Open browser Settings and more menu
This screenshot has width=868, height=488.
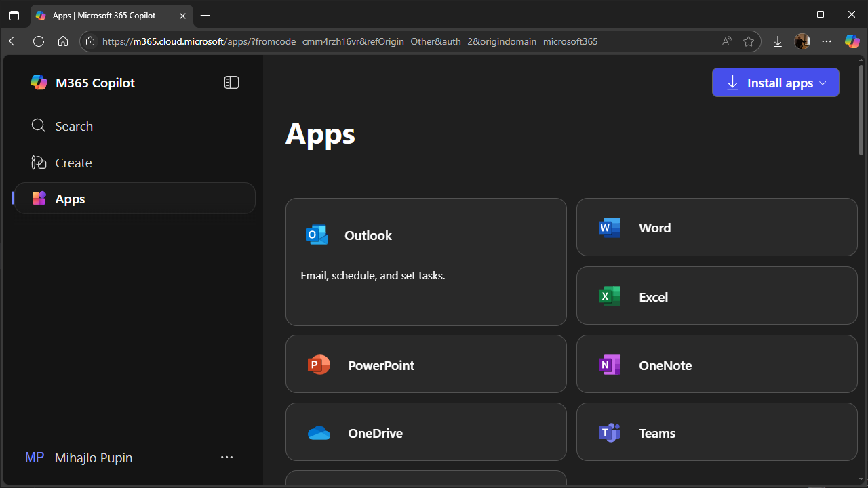827,41
